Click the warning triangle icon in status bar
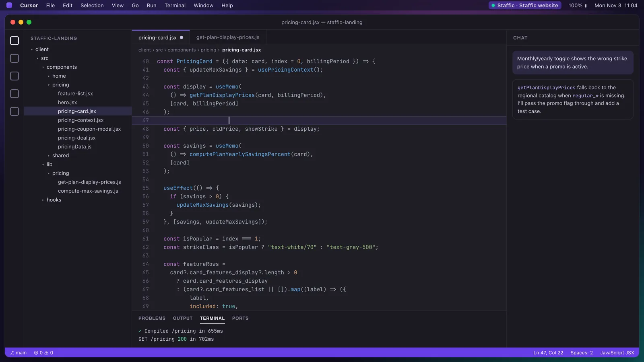The height and width of the screenshot is (362, 644). click(46, 353)
